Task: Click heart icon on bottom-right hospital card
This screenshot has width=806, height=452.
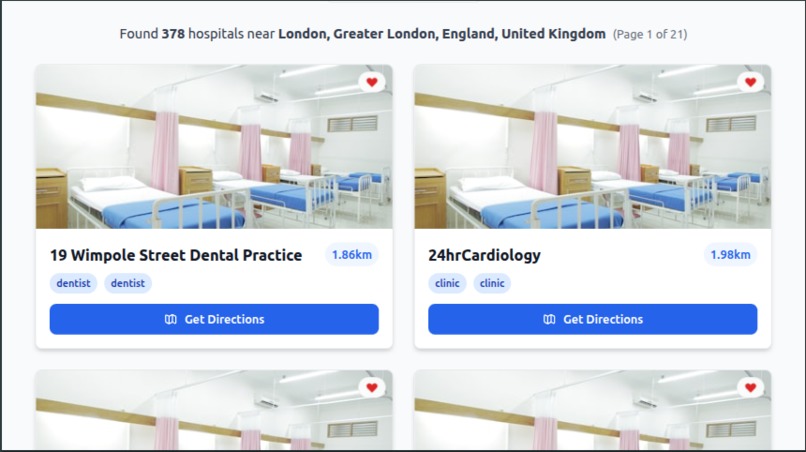Action: point(750,387)
